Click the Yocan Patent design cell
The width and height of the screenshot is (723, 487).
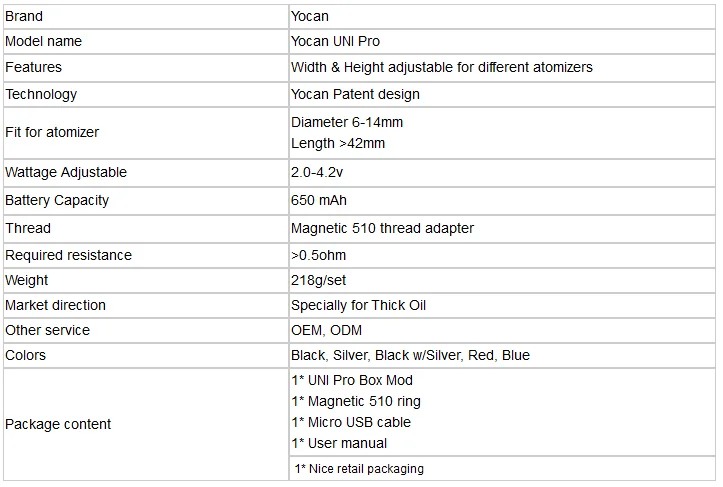coord(355,94)
